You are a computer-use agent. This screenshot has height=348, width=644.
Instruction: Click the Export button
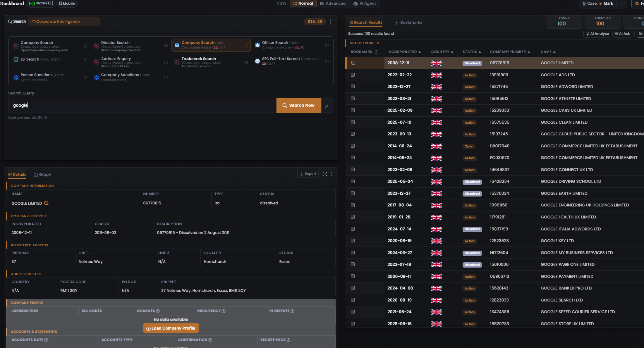[x=308, y=174]
